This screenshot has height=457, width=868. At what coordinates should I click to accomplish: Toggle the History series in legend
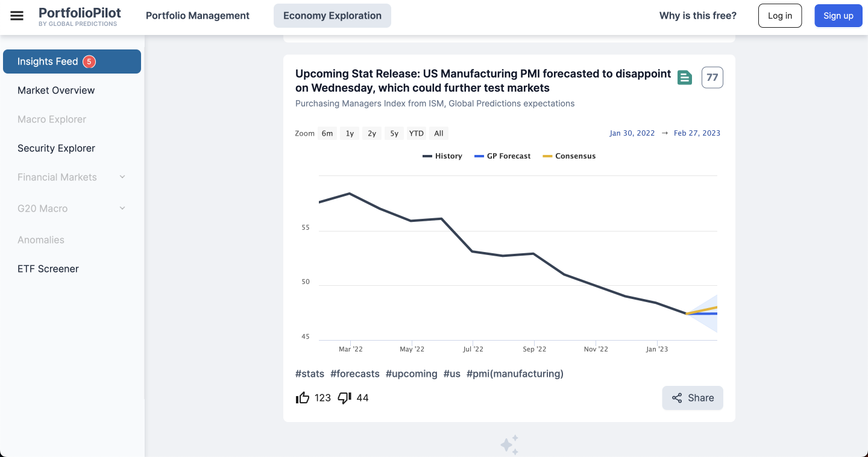click(442, 156)
